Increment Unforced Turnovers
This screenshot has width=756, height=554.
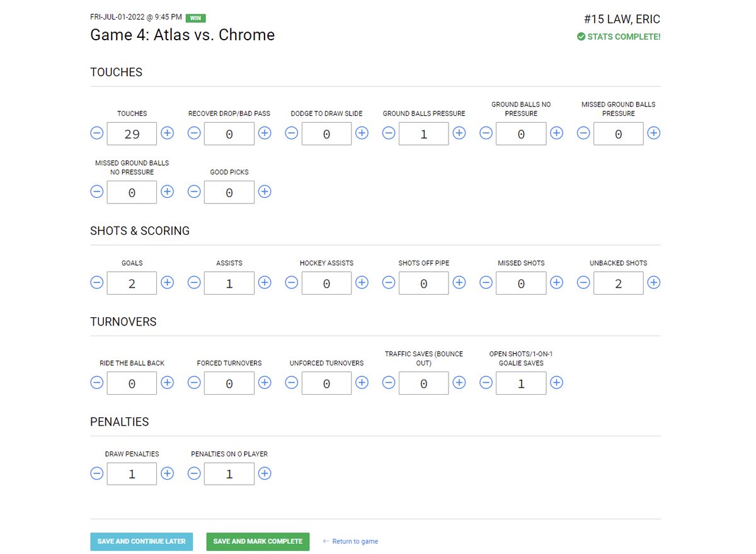[362, 382]
